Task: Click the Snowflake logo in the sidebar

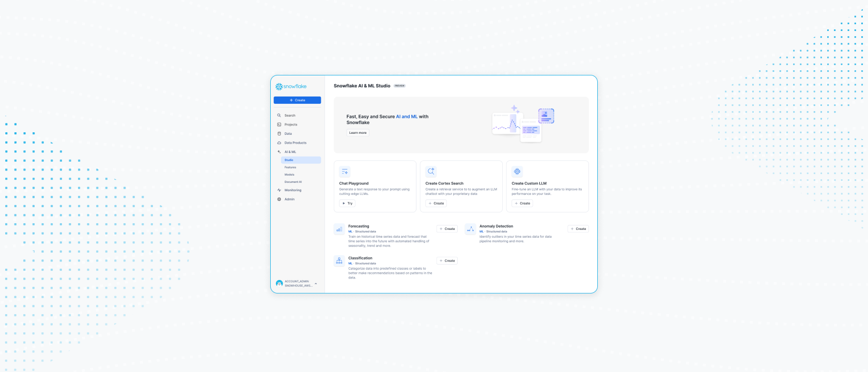Action: (291, 86)
